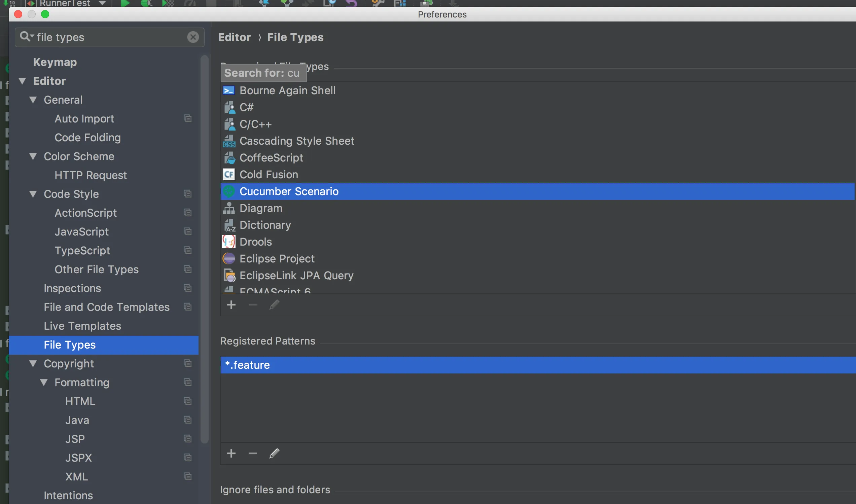Clear the file types search field
The image size is (856, 504).
click(193, 37)
